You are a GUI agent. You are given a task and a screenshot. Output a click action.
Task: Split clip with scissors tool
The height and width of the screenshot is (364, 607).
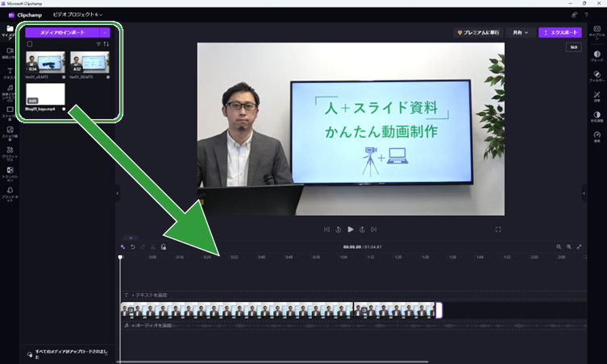153,246
